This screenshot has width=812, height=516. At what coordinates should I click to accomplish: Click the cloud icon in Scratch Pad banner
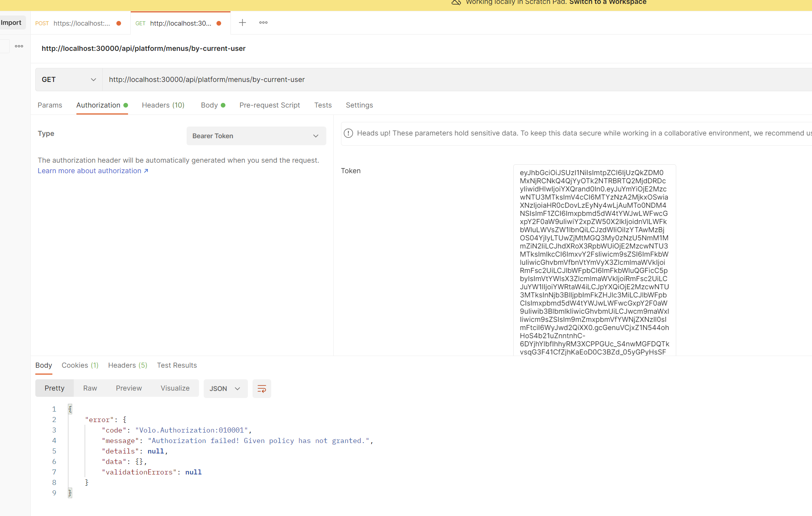pos(456,2)
